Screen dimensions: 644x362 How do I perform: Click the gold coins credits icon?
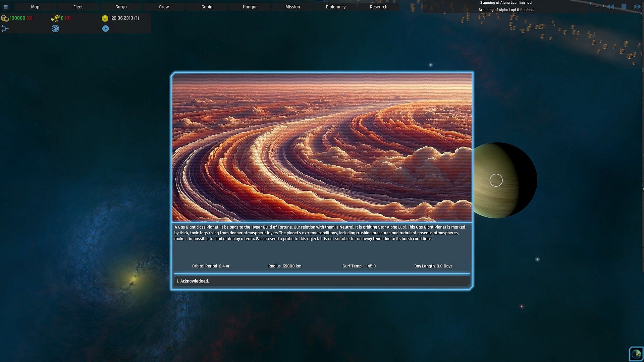pyautogui.click(x=5, y=18)
